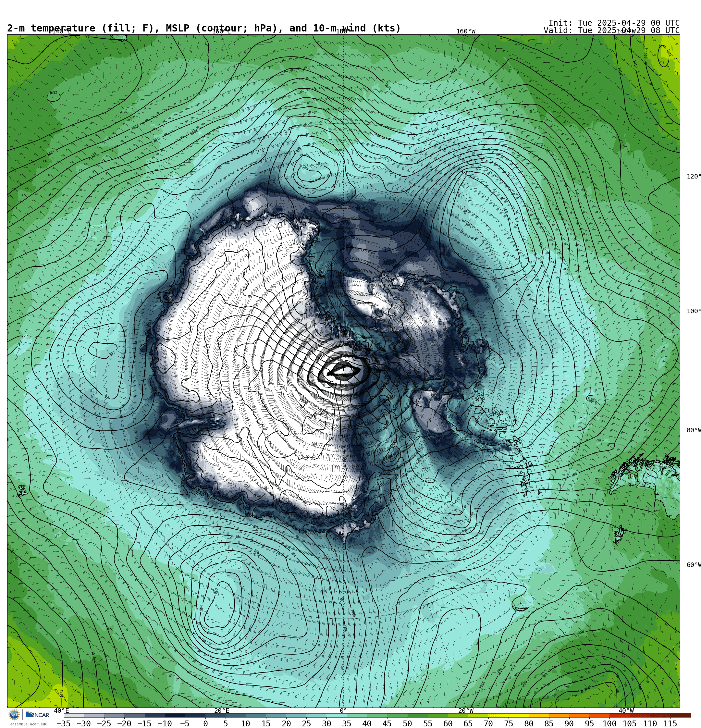Click the 80 colorbar tick label
The image size is (701, 728).
click(529, 723)
